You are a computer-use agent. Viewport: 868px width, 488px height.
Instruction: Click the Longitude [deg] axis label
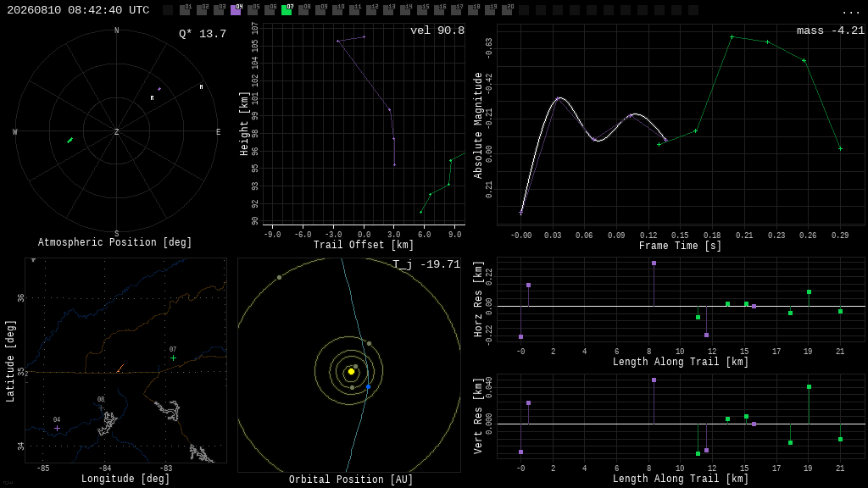[x=125, y=479]
